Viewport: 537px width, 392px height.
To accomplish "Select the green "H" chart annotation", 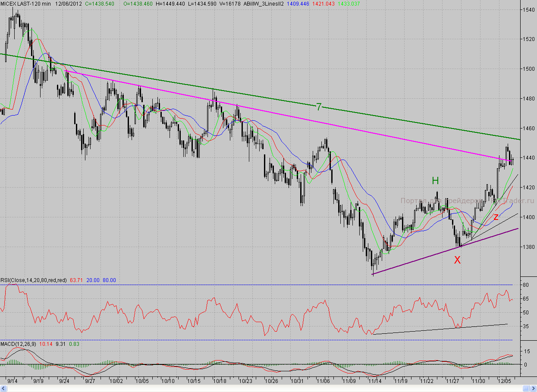I will coord(435,181).
